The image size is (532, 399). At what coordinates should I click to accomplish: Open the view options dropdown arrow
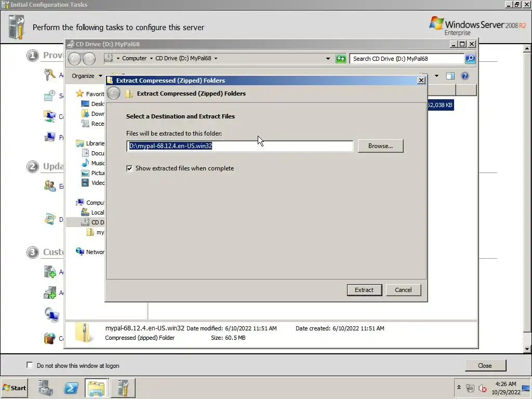tap(436, 76)
